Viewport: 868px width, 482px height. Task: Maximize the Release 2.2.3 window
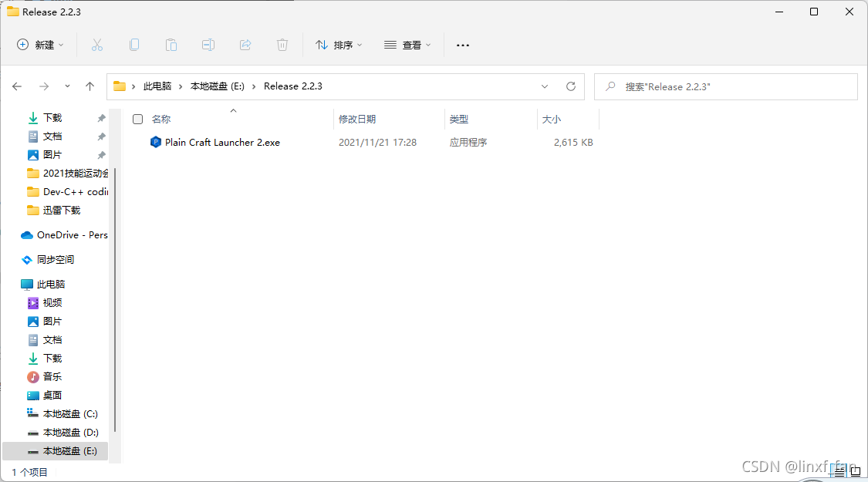click(814, 12)
